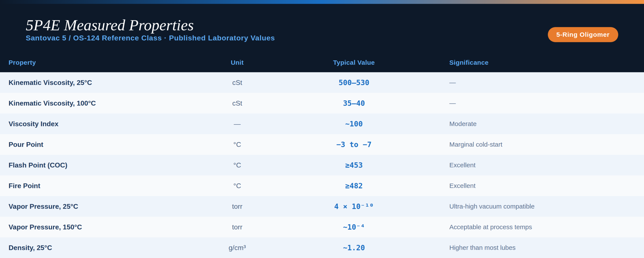This screenshot has height=258, width=644.
Task: Click the Fire Point row label
Action: pyautogui.click(x=24, y=186)
